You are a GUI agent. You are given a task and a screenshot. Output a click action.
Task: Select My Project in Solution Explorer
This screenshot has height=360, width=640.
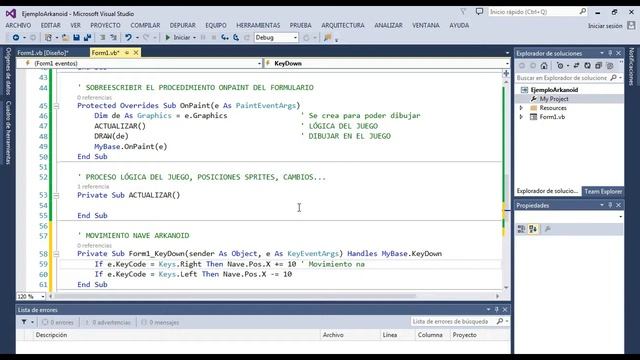(553, 99)
